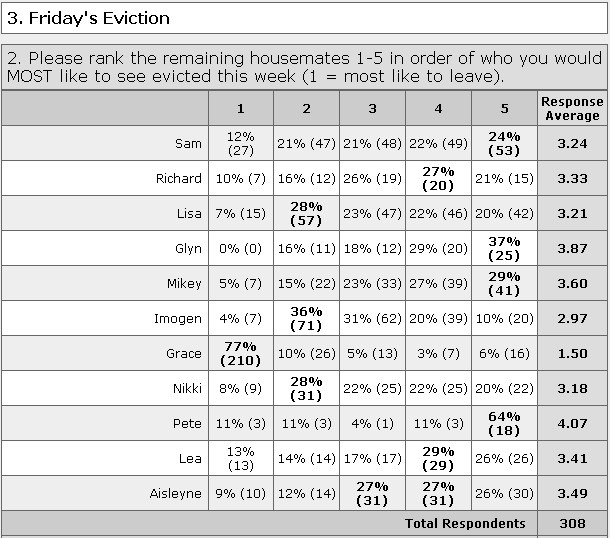610x538 pixels.
Task: Click Glyn's 0% (0) rank 1 cell
Action: [x=241, y=248]
